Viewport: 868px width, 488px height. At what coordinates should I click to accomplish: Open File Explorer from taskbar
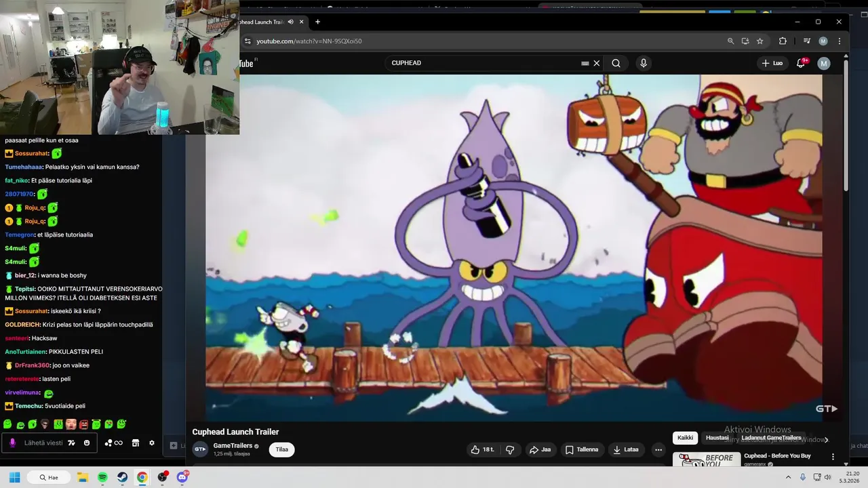[82, 477]
